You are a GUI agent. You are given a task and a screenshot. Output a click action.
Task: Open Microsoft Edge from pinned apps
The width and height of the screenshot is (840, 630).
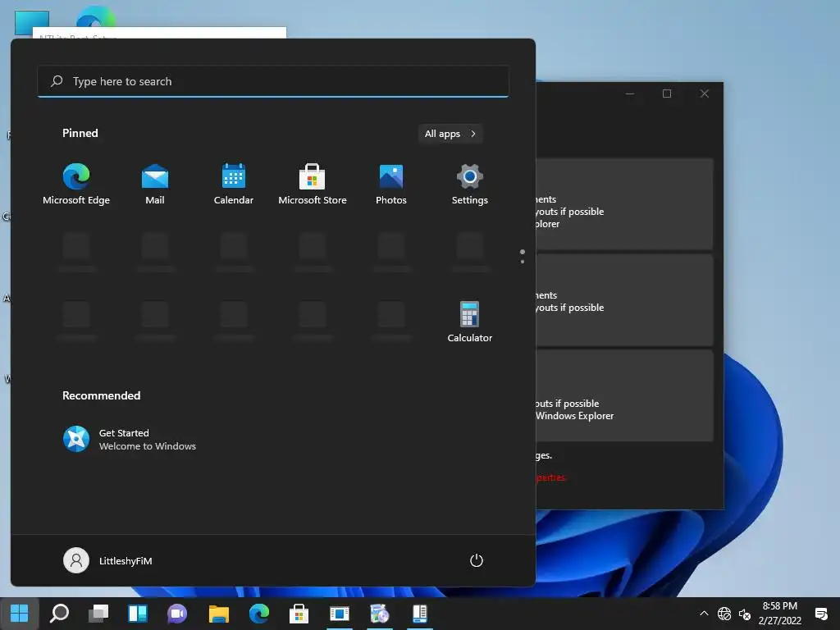coord(76,184)
